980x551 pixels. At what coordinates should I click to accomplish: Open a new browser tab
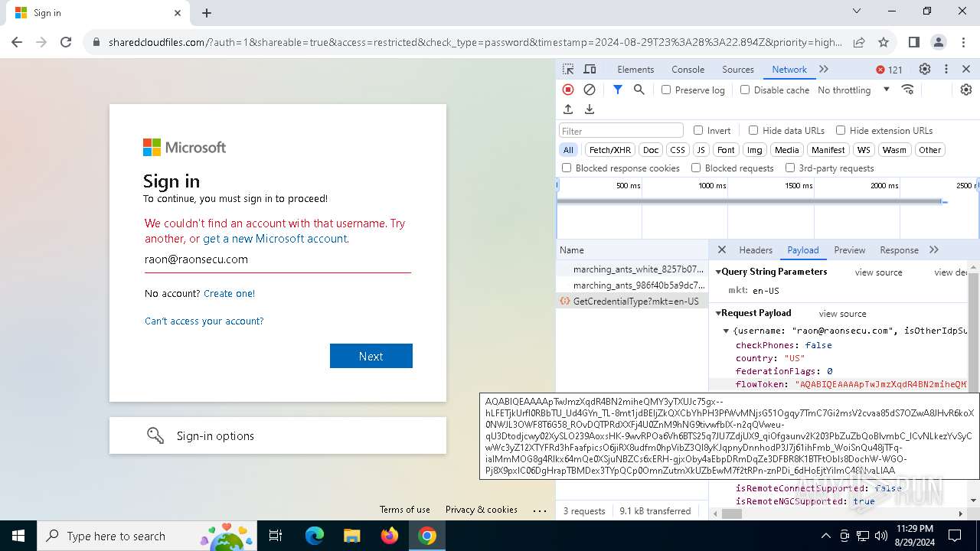[x=207, y=13]
